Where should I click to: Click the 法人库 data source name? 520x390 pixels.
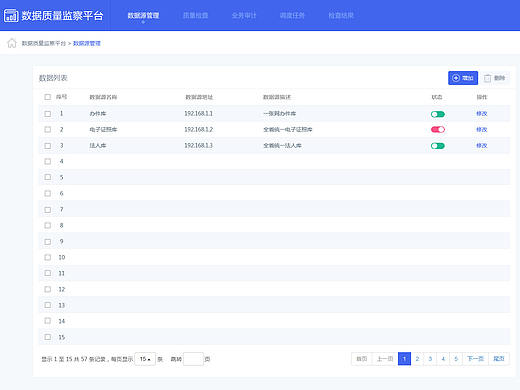click(x=98, y=146)
